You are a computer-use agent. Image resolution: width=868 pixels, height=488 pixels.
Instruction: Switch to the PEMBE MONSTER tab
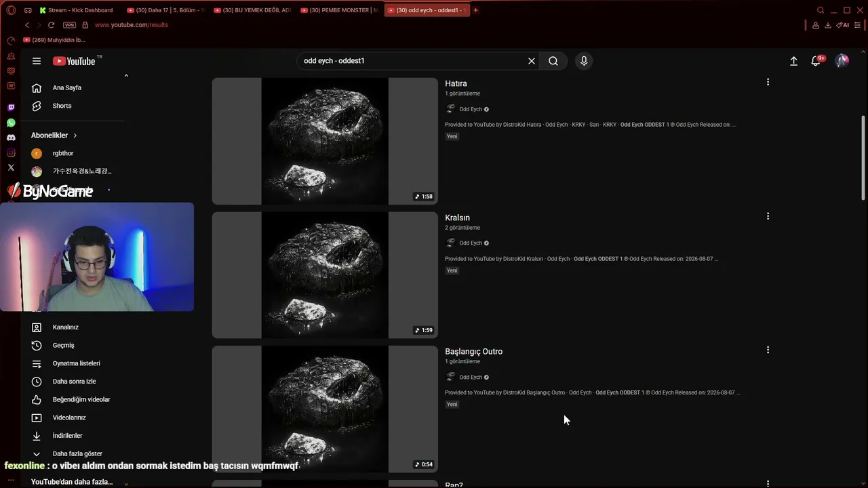click(x=339, y=10)
